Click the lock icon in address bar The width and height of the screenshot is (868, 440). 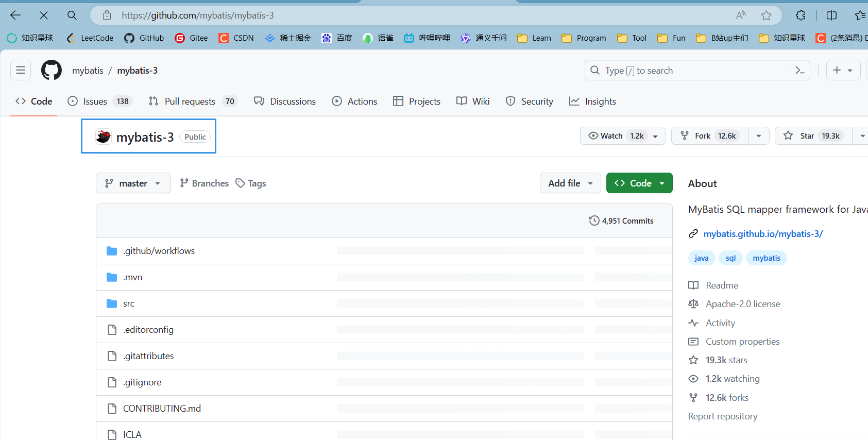(107, 15)
